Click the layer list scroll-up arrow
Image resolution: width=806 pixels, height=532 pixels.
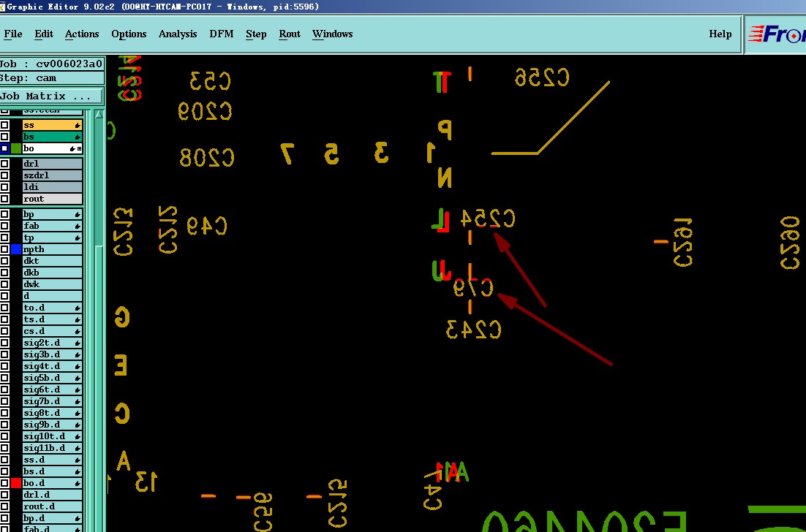point(99,115)
